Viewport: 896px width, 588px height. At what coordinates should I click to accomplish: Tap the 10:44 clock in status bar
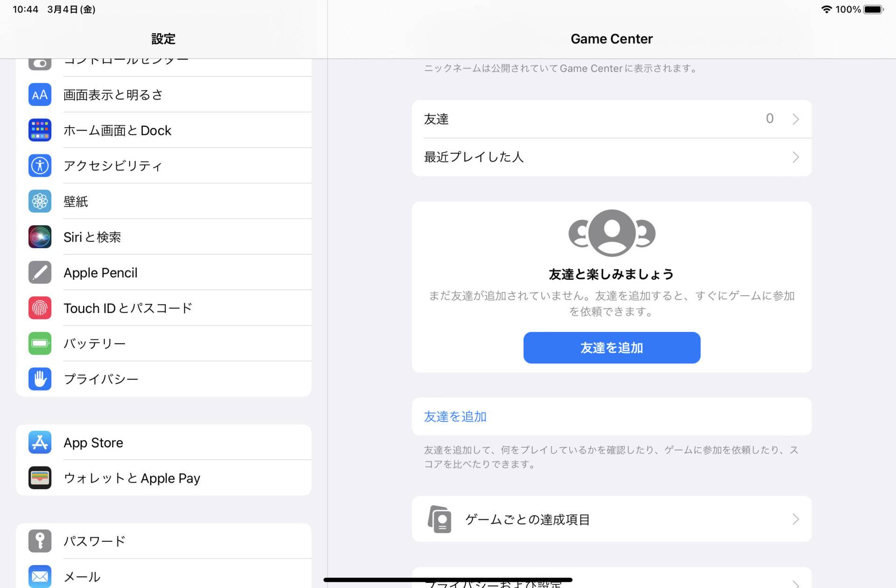[x=26, y=9]
